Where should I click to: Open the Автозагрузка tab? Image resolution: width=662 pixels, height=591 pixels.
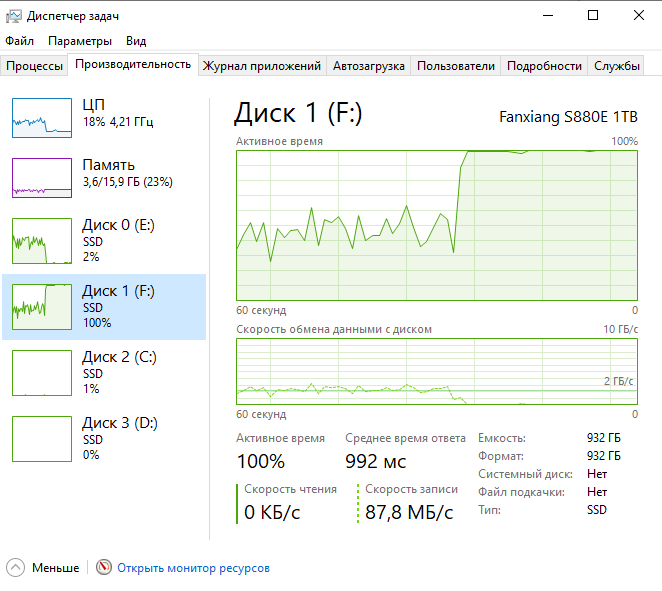[368, 66]
